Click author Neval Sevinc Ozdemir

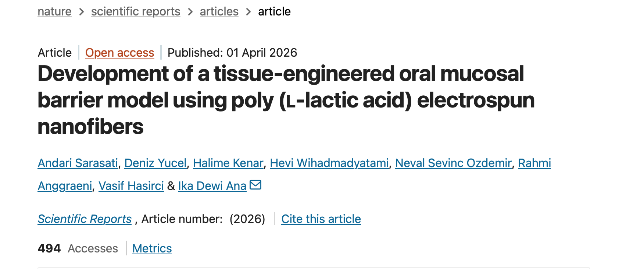pos(453,163)
